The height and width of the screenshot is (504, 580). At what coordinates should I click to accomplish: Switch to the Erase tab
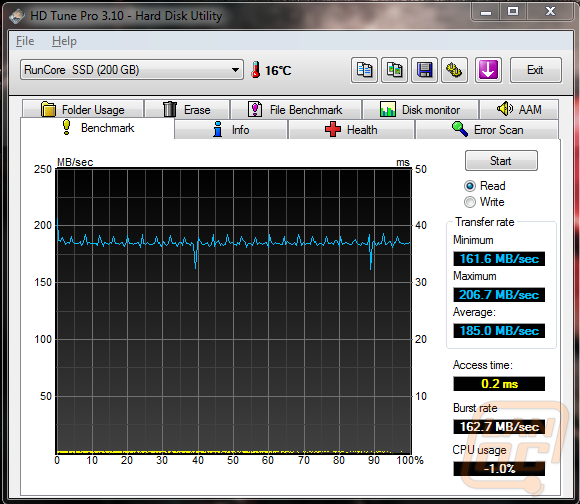[x=187, y=109]
